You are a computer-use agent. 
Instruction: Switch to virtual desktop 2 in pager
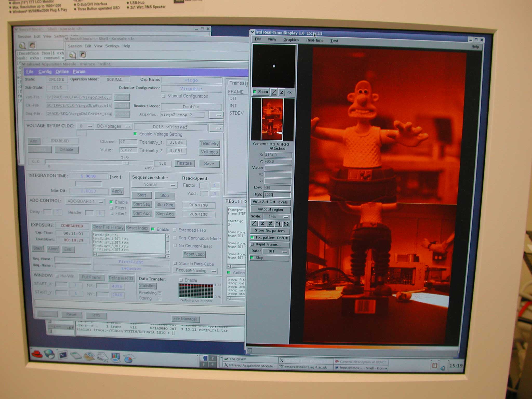[x=212, y=358]
